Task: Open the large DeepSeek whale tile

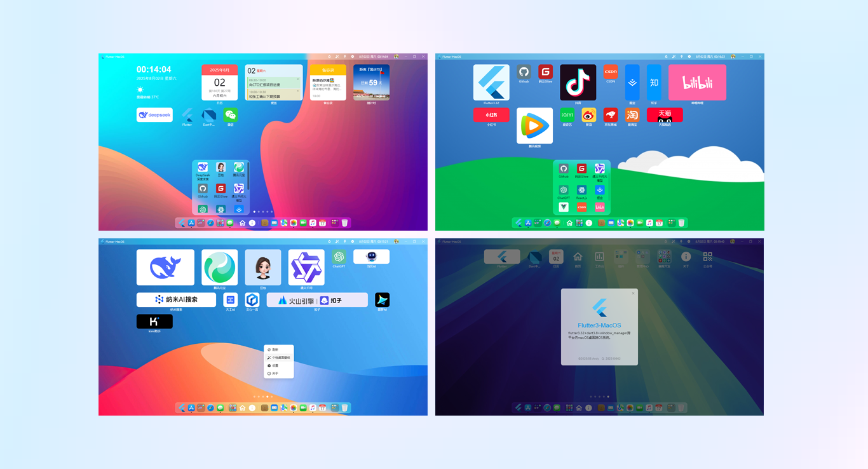Action: point(165,268)
